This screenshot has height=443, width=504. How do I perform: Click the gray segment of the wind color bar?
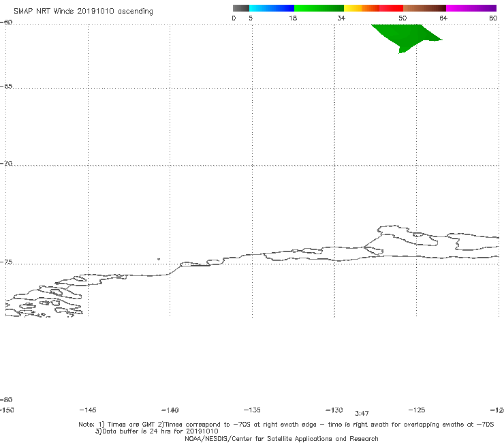[x=240, y=8]
